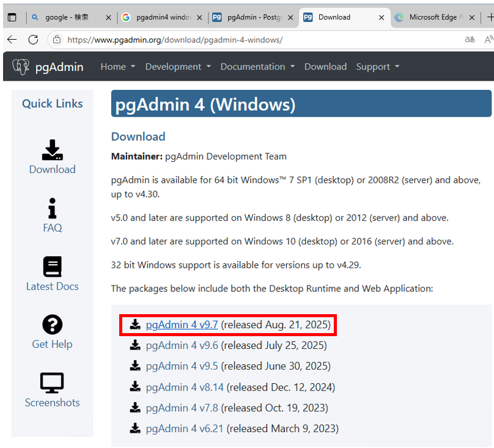Reload the page with the refresh icon
494x448 pixels.
pos(33,40)
